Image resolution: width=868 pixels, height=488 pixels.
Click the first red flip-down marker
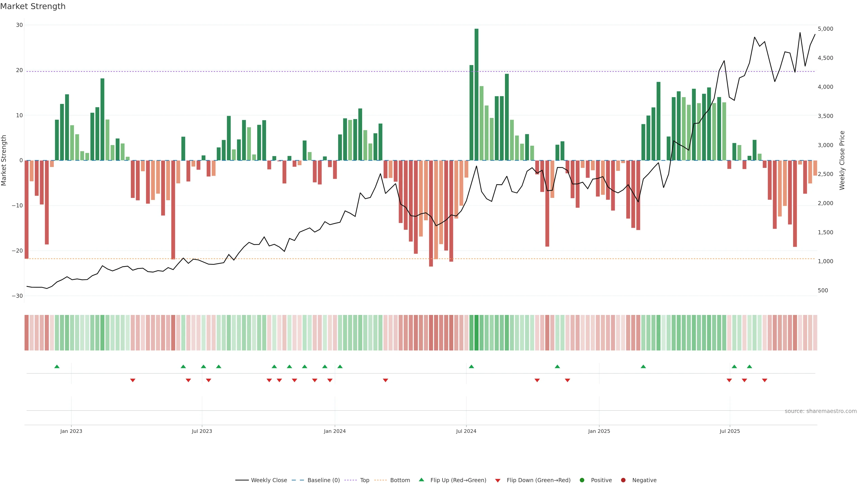tap(133, 380)
